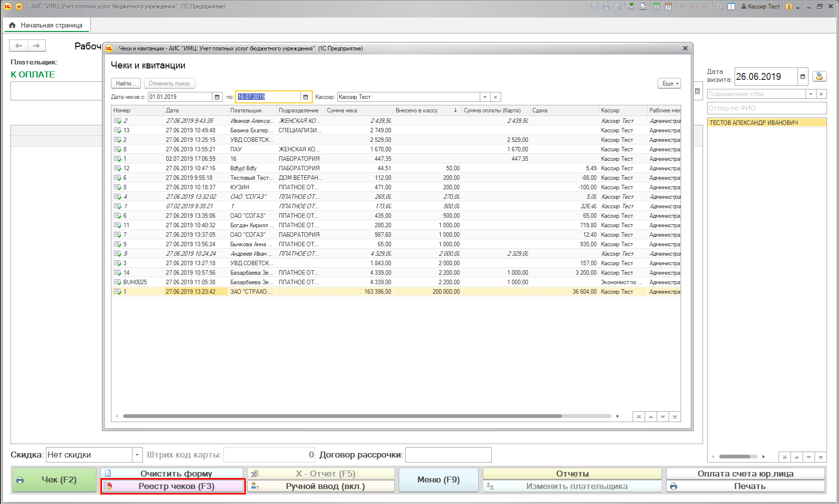Image resolution: width=839 pixels, height=504 pixels.
Task: Click the receipts table horizontal scrollbar
Action: 342,416
